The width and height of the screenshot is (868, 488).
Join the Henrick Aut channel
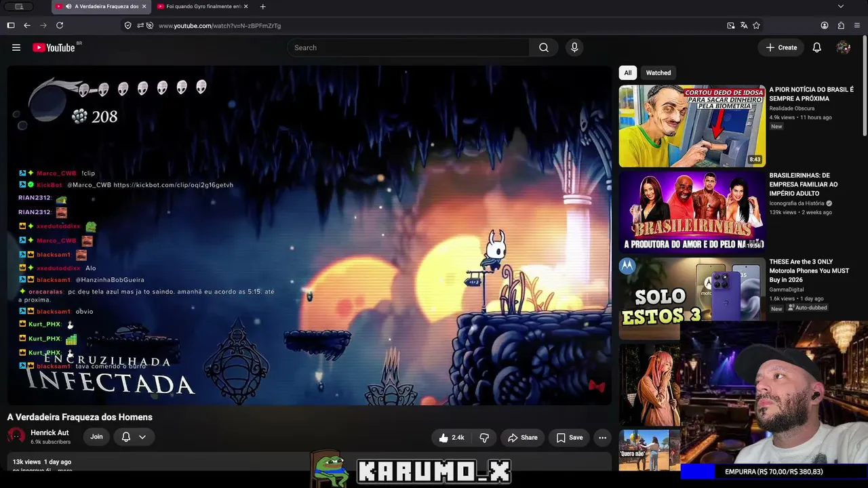96,437
